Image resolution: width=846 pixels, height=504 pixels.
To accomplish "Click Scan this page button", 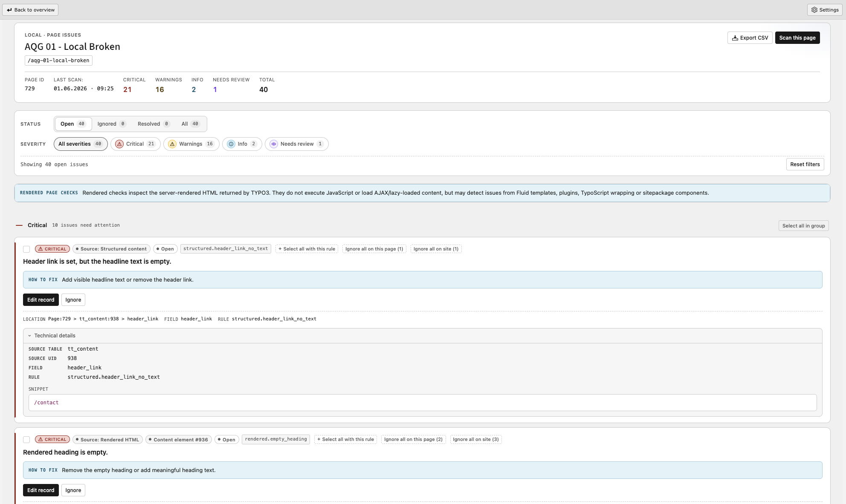I will pos(797,38).
